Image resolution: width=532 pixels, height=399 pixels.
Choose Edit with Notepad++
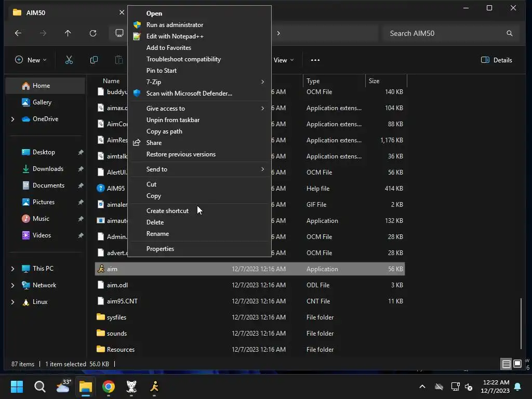[199, 36]
